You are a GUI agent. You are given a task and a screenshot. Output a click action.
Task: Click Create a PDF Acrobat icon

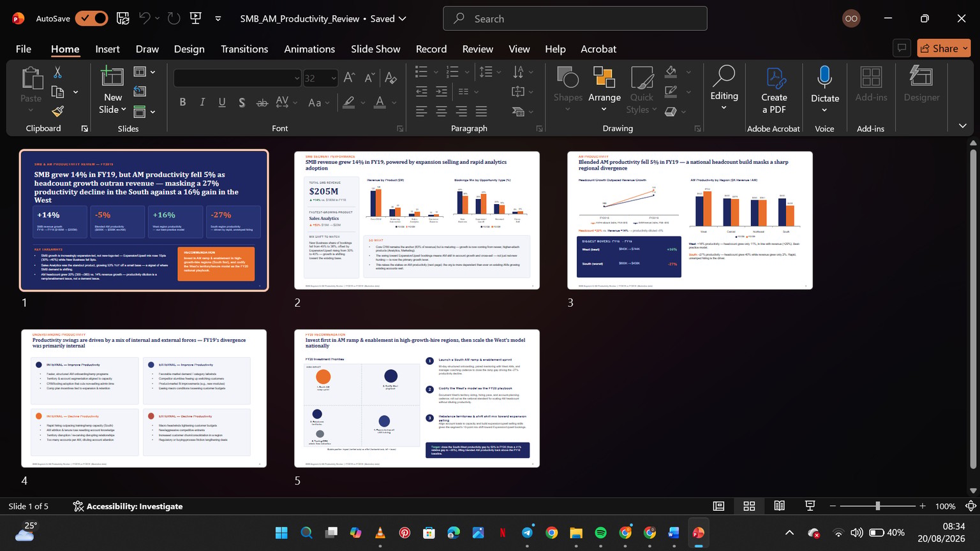click(774, 91)
